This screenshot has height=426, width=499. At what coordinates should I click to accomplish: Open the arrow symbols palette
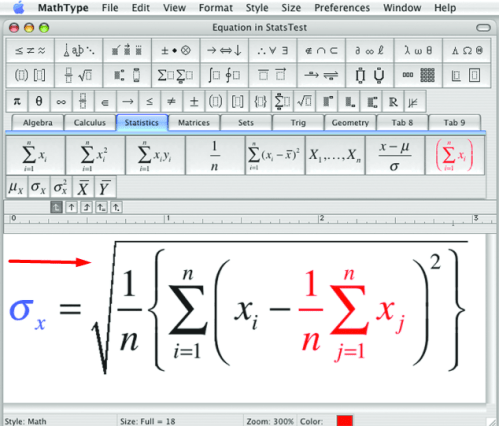224,50
